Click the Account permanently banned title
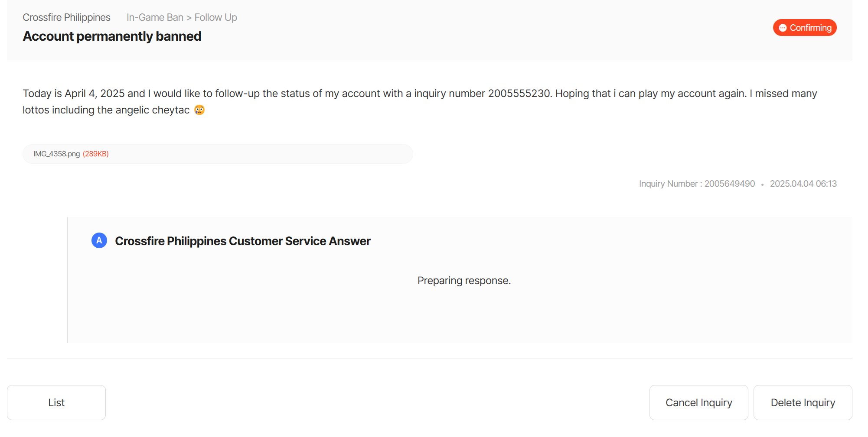The width and height of the screenshot is (868, 437). (x=112, y=36)
